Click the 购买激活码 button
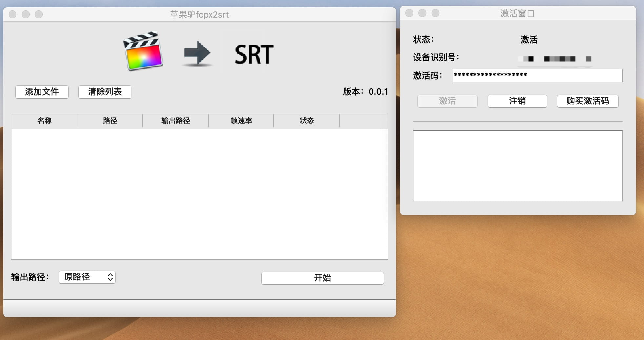644x340 pixels. click(588, 101)
